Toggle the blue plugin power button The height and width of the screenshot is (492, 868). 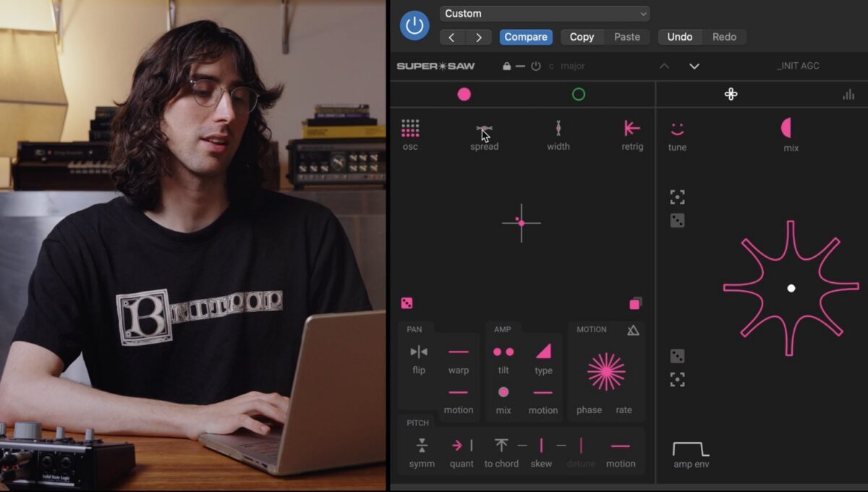414,25
